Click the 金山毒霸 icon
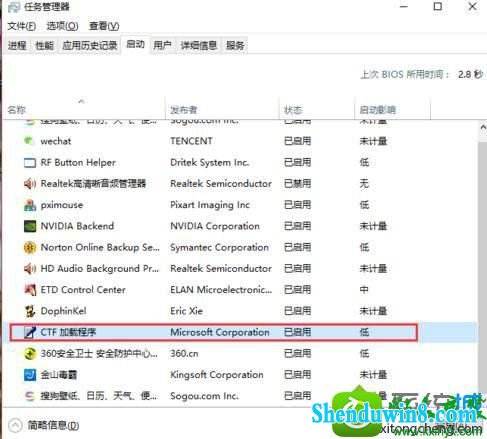This screenshot has height=439, width=487. coord(30,375)
